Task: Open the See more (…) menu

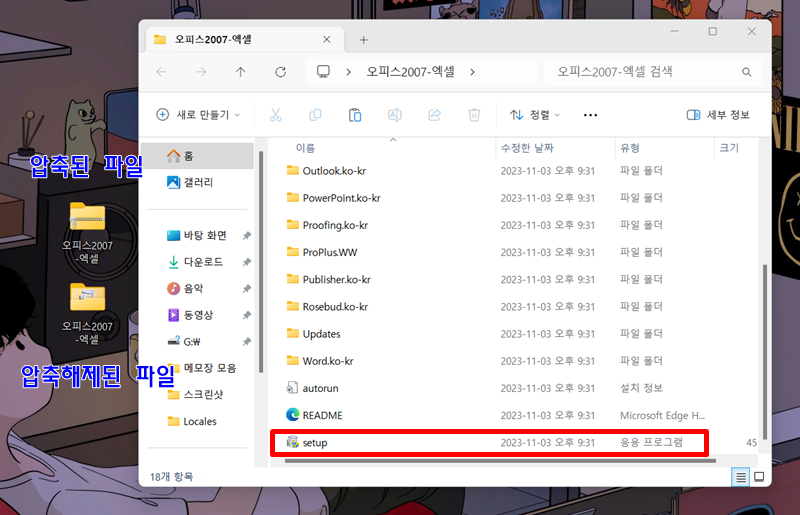Action: (590, 115)
